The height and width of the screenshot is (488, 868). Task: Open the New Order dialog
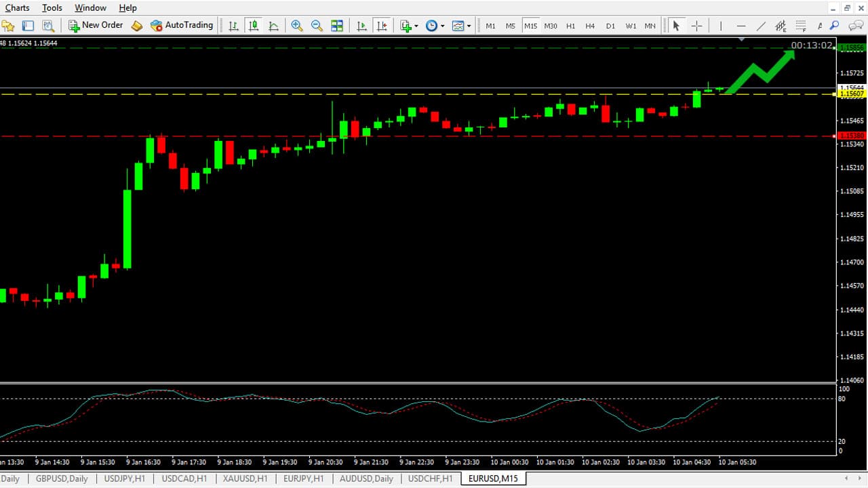click(x=96, y=25)
